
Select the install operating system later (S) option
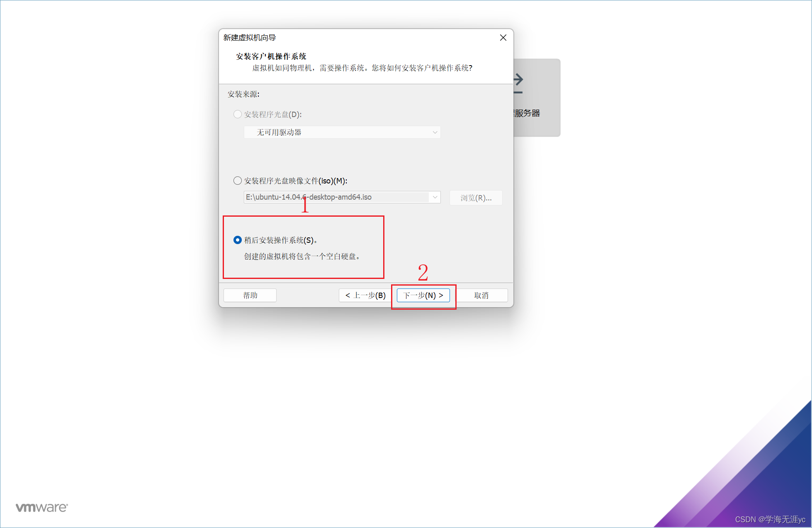pyautogui.click(x=238, y=240)
